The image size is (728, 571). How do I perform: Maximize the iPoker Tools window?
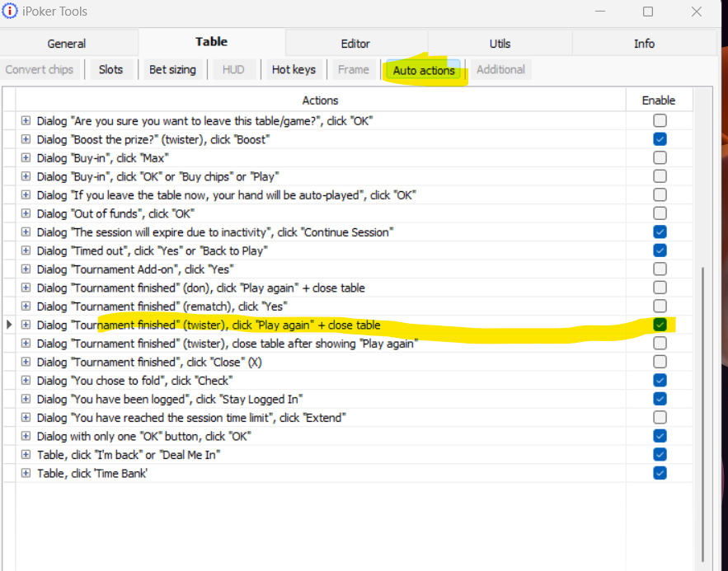648,12
